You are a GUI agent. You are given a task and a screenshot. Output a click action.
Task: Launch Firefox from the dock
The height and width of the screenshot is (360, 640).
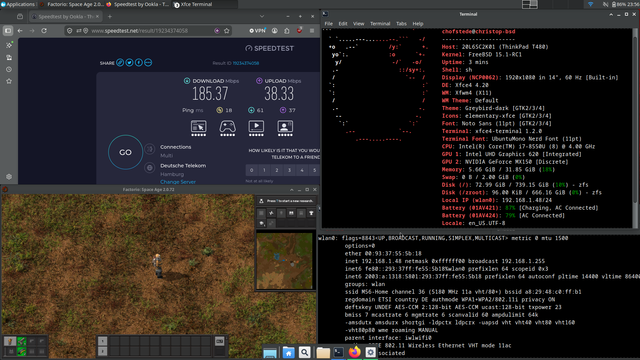(355, 351)
